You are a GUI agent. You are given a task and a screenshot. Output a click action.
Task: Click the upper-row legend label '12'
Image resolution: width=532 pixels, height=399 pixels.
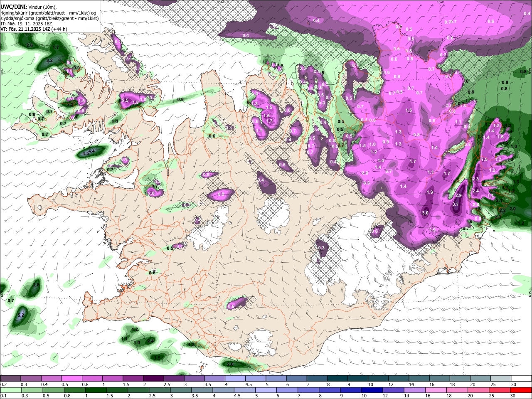pyautogui.click(x=391, y=384)
